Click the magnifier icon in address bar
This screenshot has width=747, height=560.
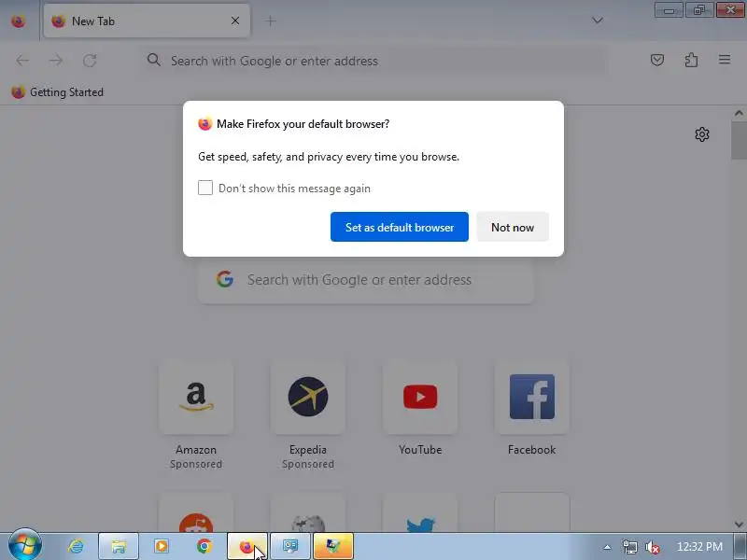[153, 60]
